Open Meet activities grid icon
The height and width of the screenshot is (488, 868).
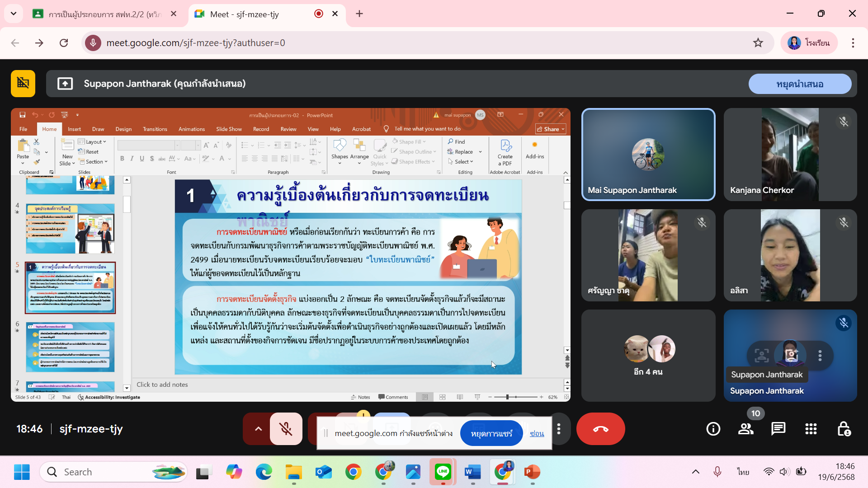(811, 429)
